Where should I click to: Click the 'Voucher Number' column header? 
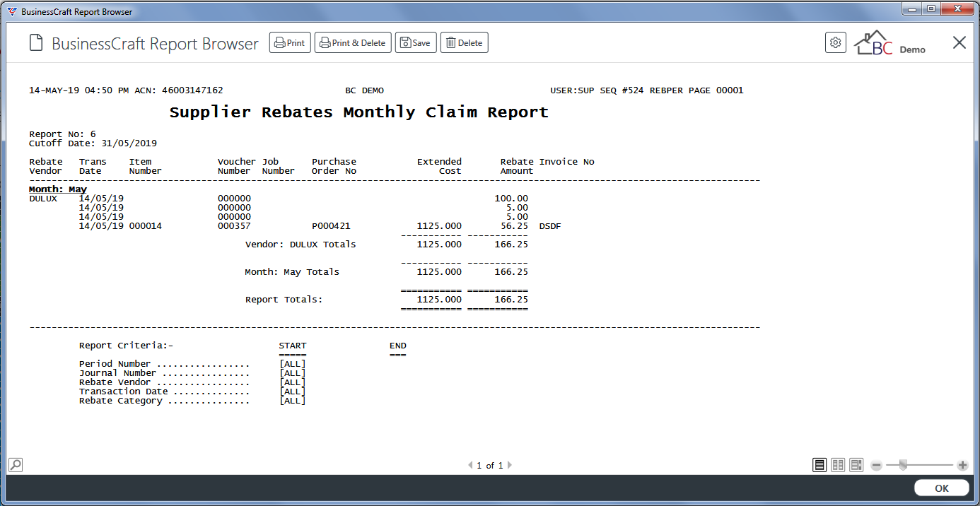[237, 166]
